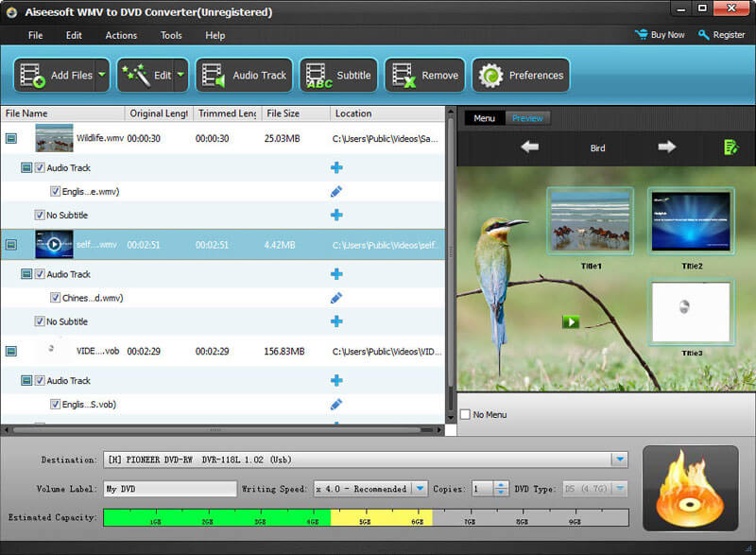Open the Destination drive dropdown
This screenshot has width=756, height=555.
pos(620,460)
